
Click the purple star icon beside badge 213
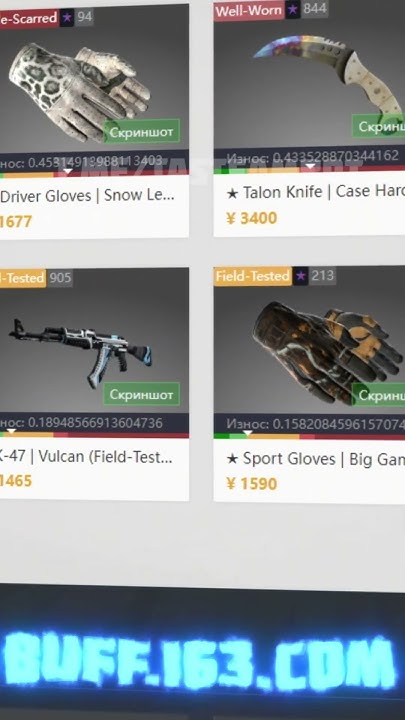(x=301, y=276)
